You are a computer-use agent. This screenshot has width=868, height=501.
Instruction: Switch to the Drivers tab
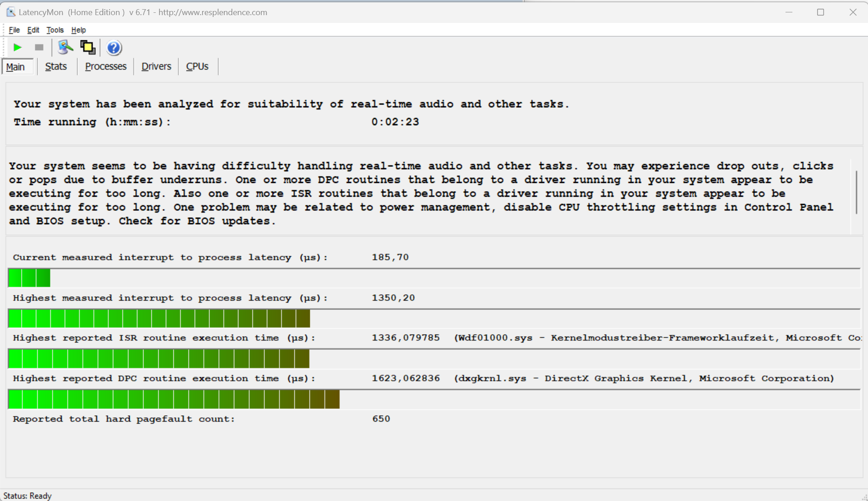click(x=156, y=66)
